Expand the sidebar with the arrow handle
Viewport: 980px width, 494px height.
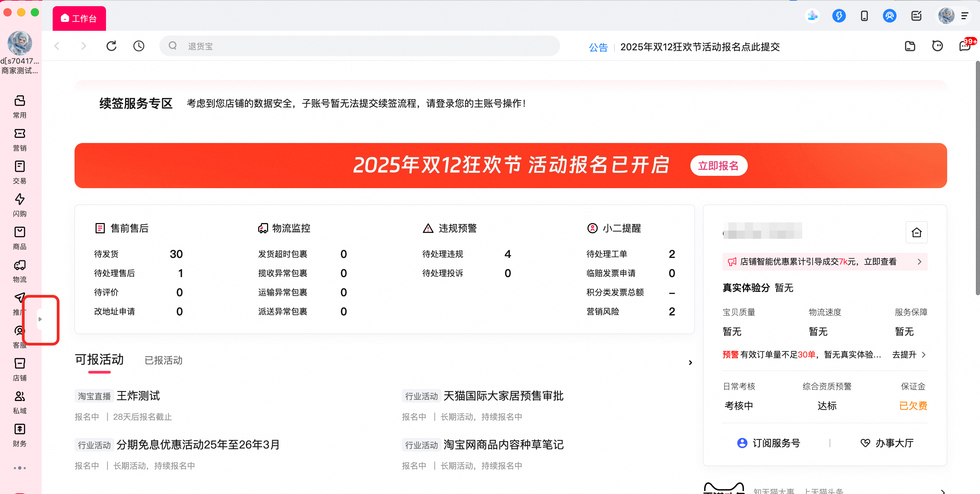40,319
